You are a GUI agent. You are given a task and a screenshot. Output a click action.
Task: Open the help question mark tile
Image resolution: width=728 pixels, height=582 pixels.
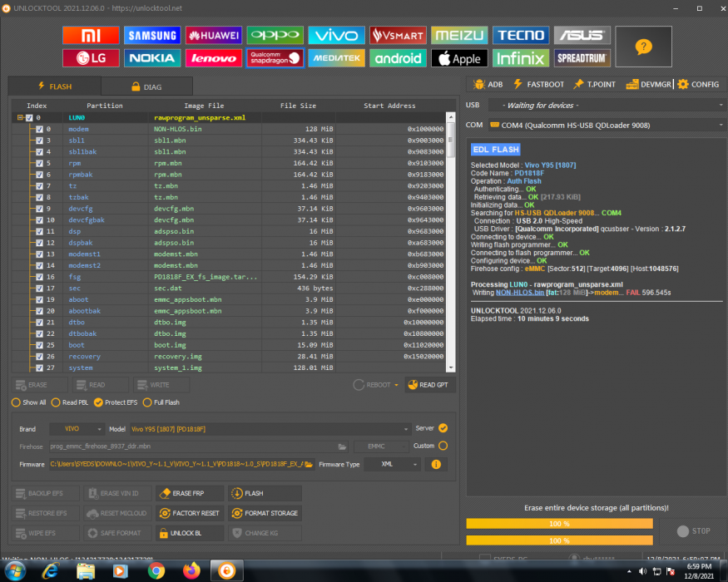point(643,47)
